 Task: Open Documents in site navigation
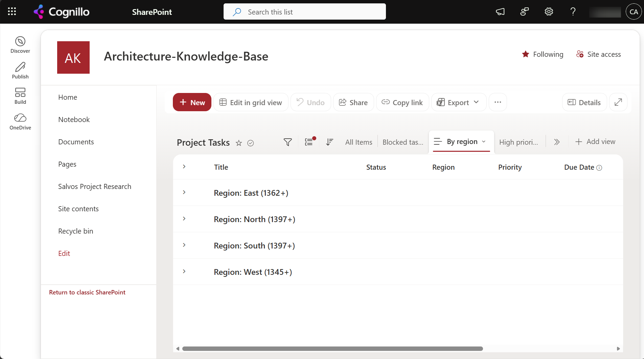click(76, 142)
